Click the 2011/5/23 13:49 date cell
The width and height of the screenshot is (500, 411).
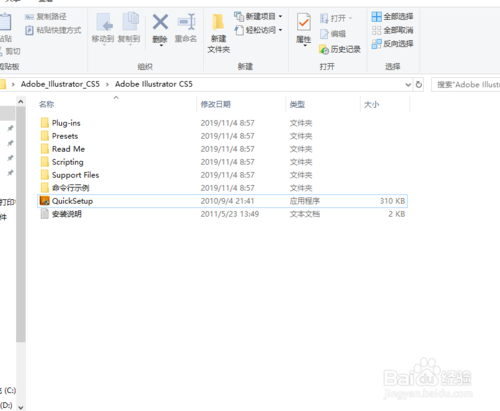point(230,214)
